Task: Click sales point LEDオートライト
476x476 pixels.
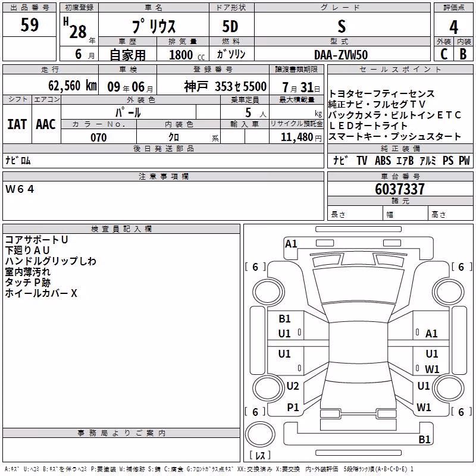Action: coord(368,126)
